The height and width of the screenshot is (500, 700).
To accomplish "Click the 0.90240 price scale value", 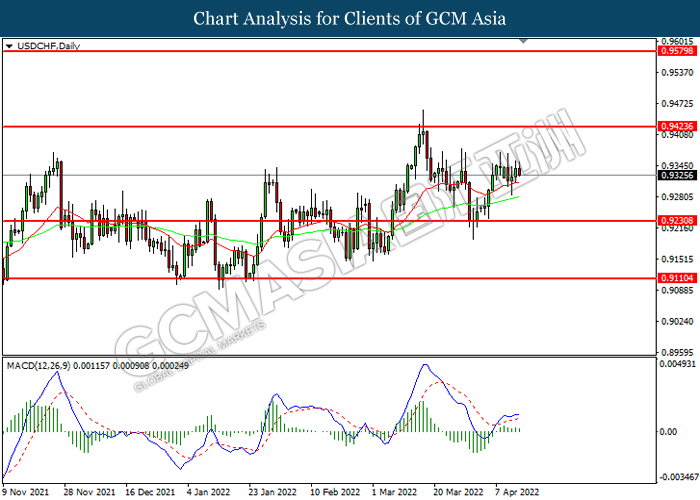I will (x=677, y=321).
